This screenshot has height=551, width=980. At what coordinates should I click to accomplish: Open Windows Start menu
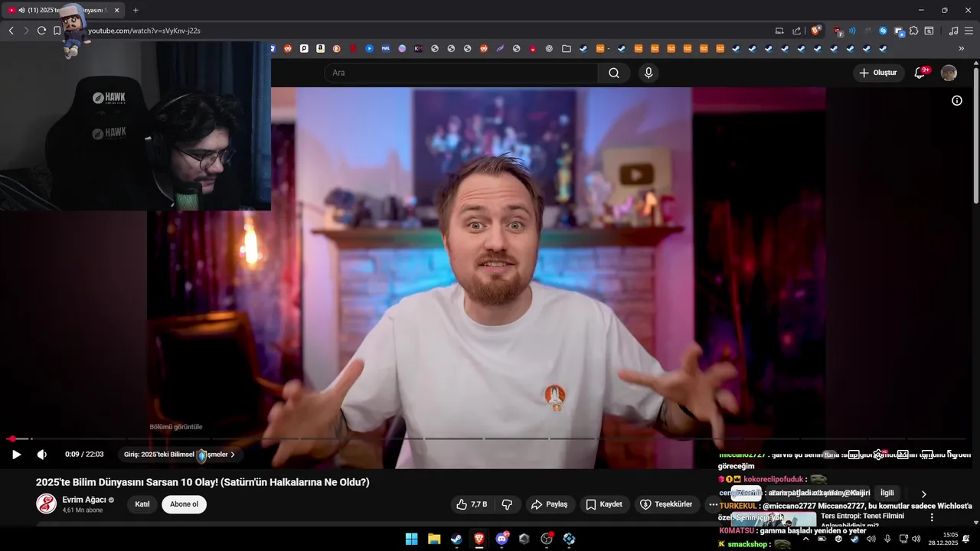411,539
